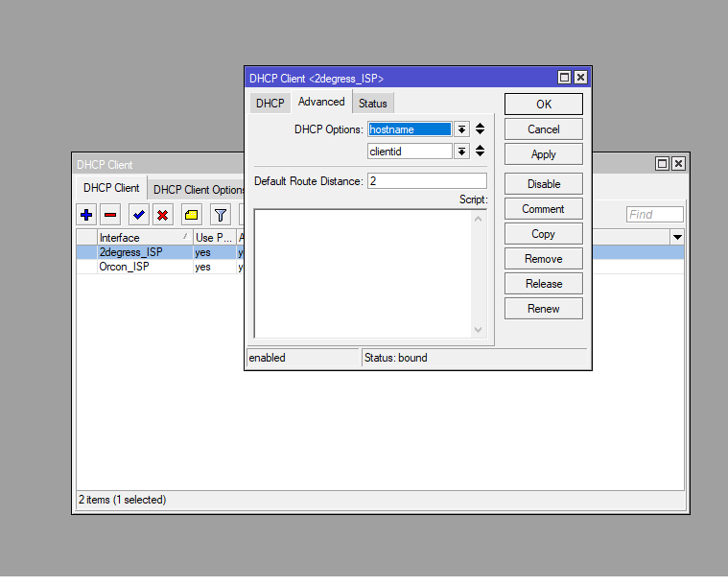
Task: Click the Cancel button
Action: point(544,129)
